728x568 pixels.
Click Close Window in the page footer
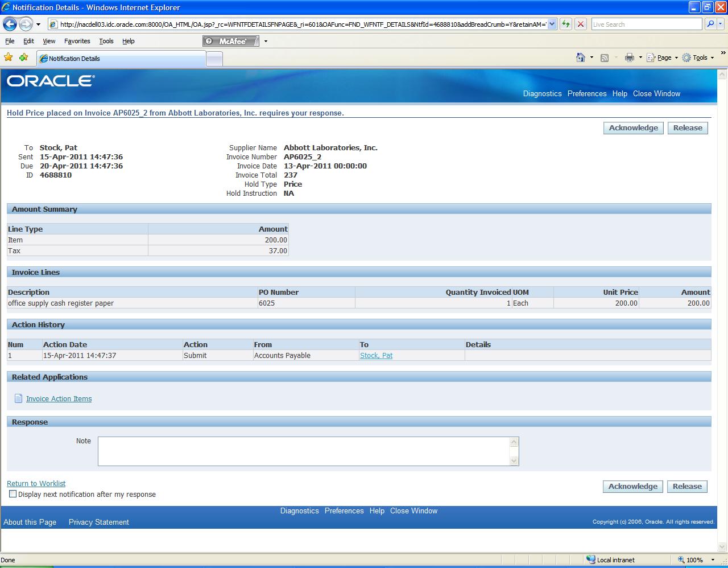(x=413, y=511)
